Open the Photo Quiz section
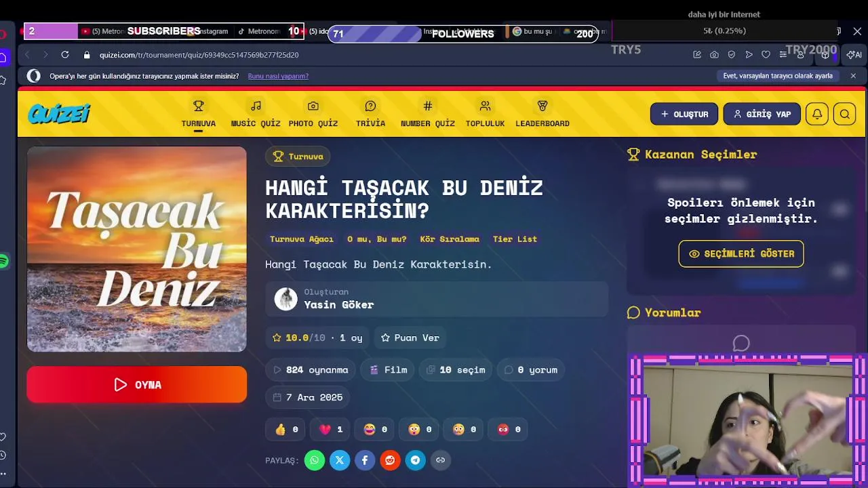 313,114
